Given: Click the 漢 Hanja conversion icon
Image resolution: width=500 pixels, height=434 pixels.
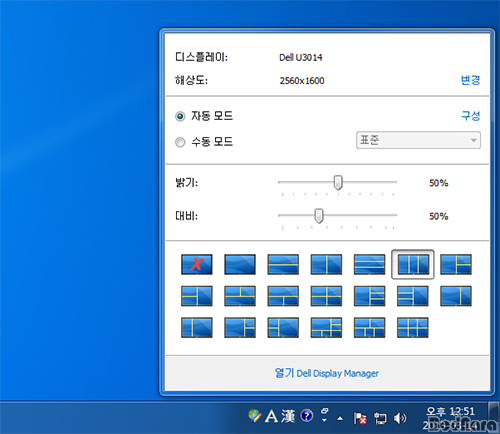Looking at the screenshot, I should [288, 416].
